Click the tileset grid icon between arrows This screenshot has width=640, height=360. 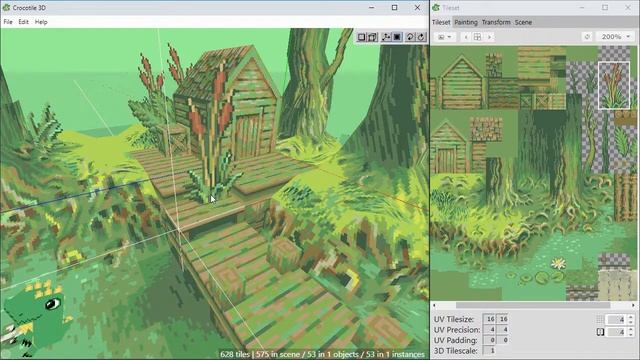pos(477,37)
